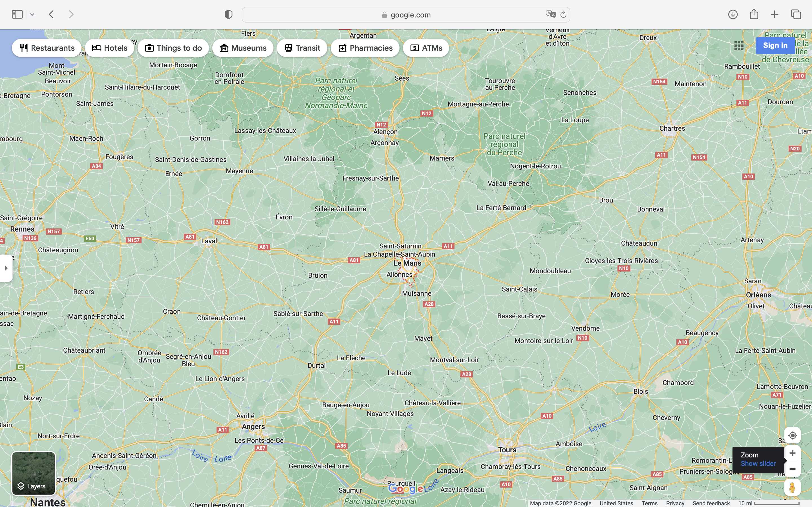Click the google.com address bar
Image resolution: width=812 pixels, height=507 pixels.
pos(406,15)
